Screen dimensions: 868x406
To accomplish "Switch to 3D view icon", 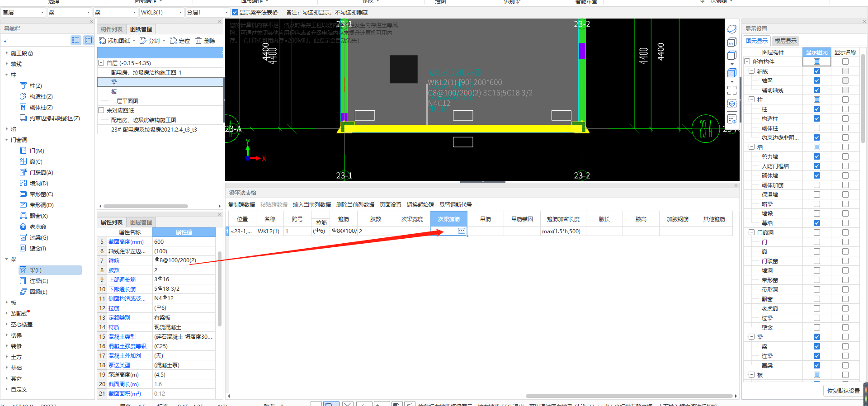I will (x=732, y=42).
